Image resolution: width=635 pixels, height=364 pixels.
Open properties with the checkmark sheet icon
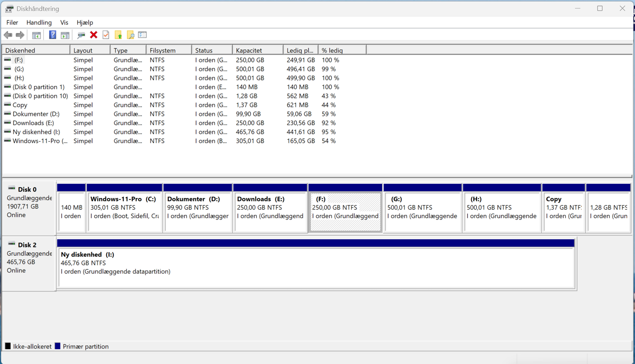[106, 35]
